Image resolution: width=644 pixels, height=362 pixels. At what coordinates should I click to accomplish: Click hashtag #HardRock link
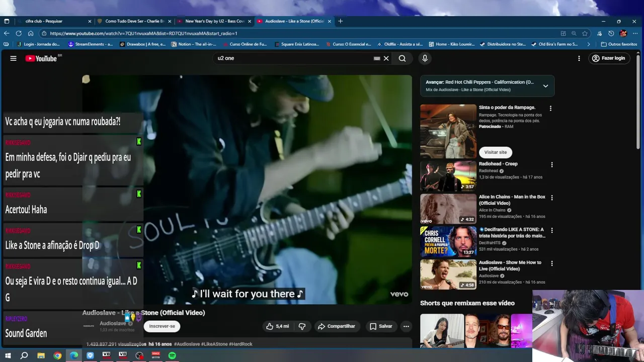pos(240,344)
